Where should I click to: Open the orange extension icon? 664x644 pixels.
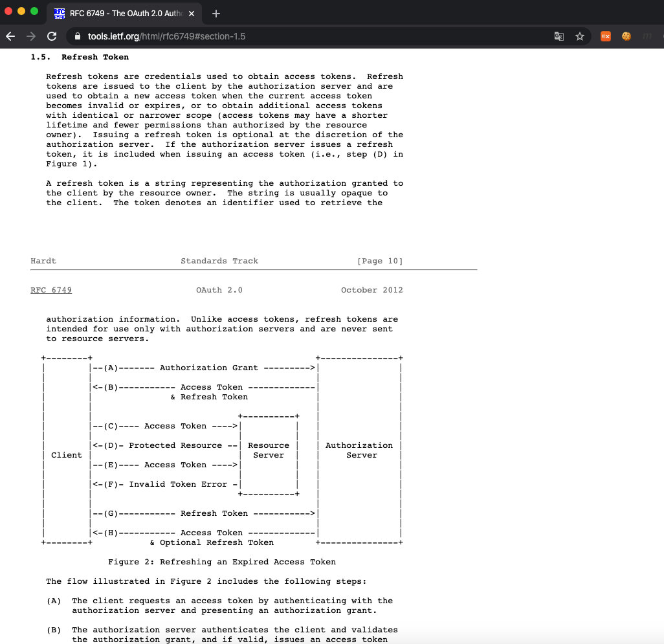pos(606,36)
